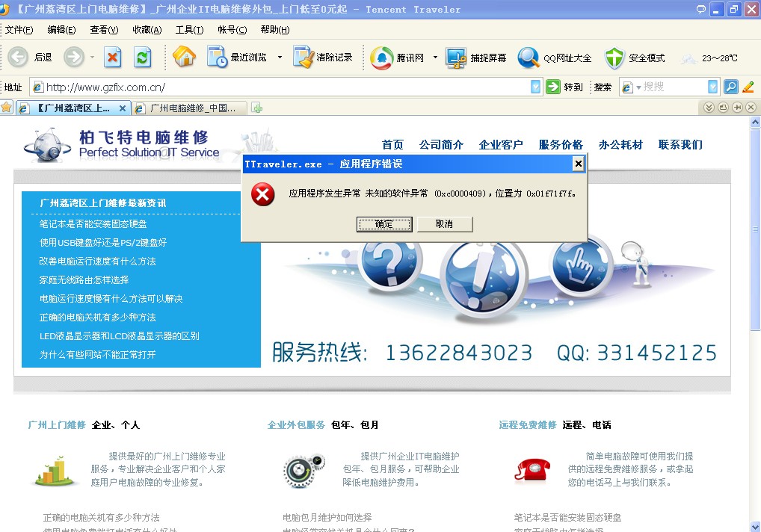Screen dimensions: 761x532
Task: Click the magnifier search button
Action: click(x=731, y=87)
